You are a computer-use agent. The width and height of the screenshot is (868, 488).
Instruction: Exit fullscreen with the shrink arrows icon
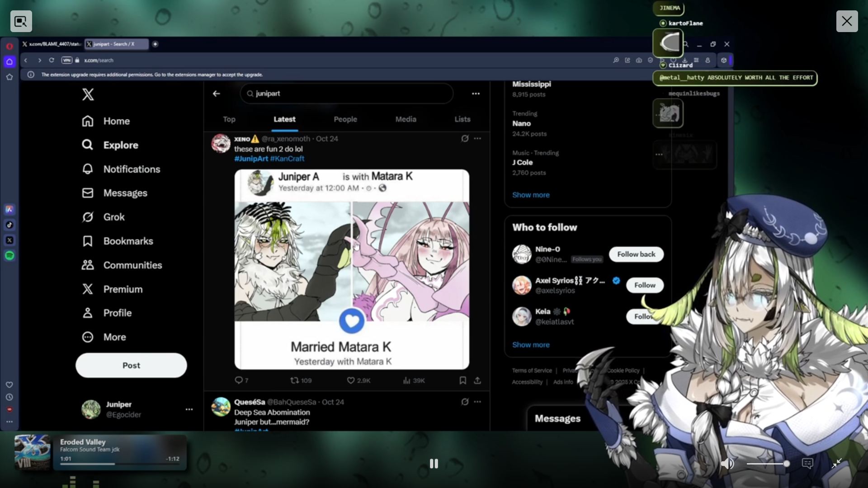point(837,463)
